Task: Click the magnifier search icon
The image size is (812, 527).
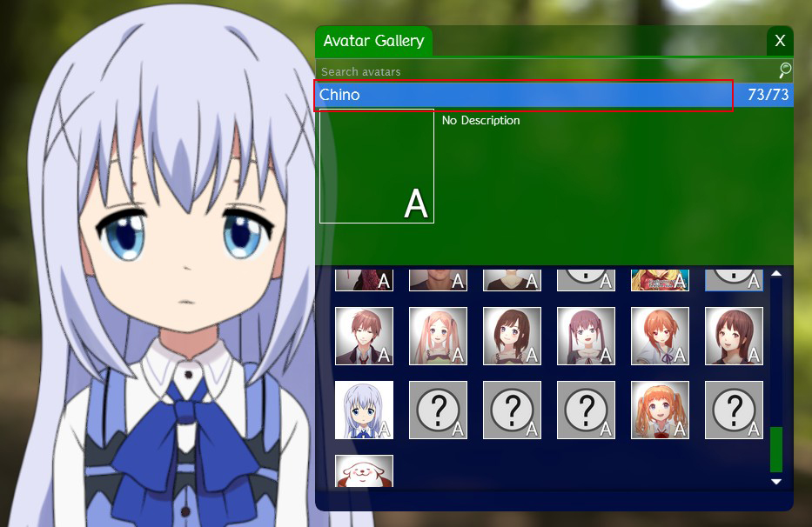Action: point(785,70)
